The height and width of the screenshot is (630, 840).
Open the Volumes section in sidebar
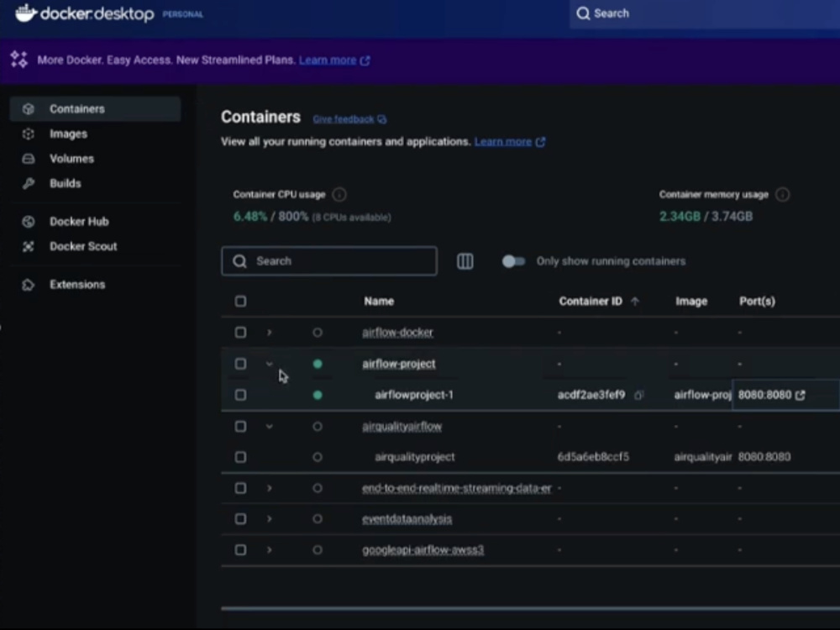[96, 159]
